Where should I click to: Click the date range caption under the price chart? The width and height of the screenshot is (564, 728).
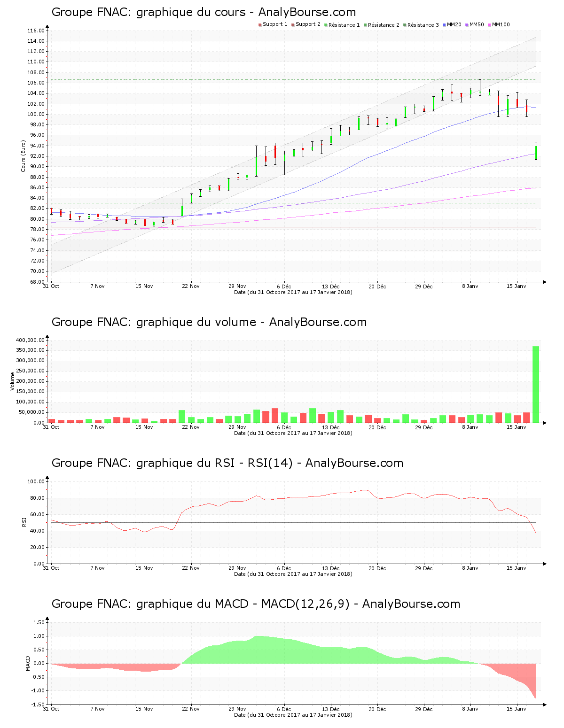pyautogui.click(x=293, y=292)
